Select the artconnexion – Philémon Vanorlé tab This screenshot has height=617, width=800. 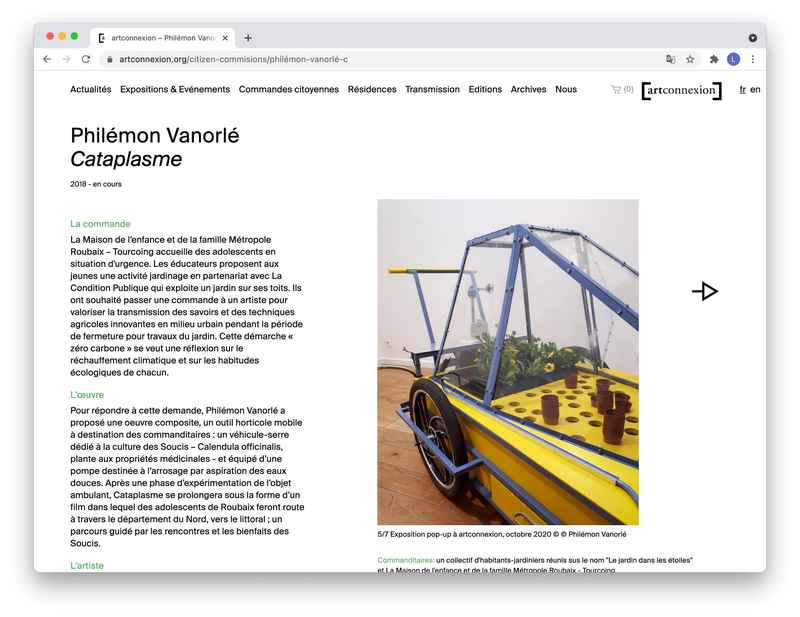(163, 38)
